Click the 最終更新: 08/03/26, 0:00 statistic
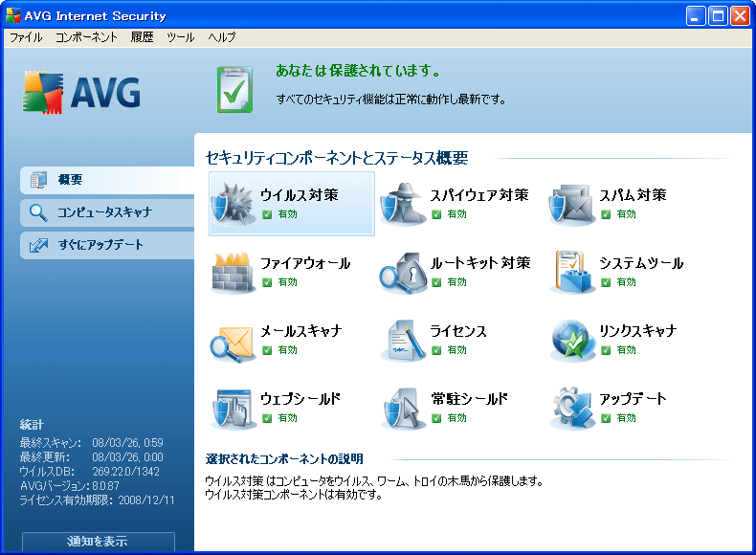The width and height of the screenshot is (756, 555). [92, 457]
